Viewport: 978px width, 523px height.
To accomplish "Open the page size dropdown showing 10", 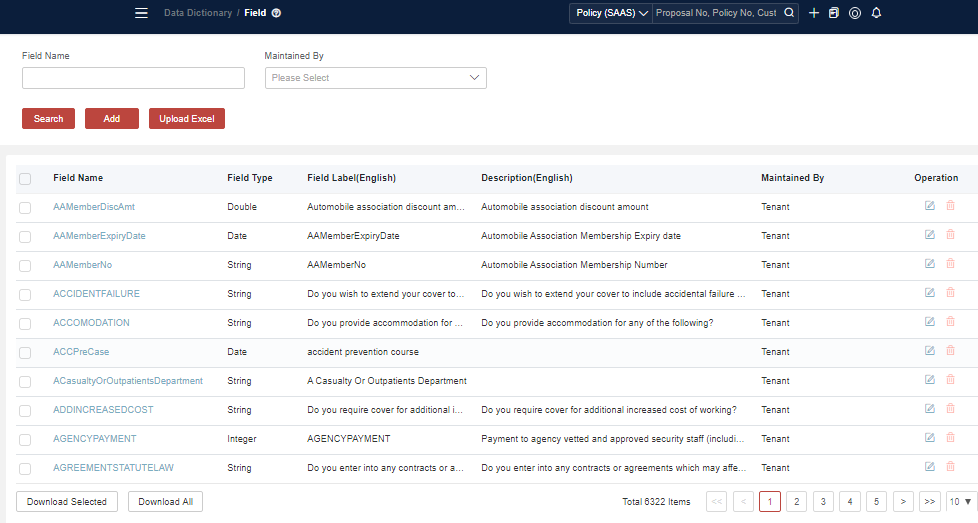I will [960, 502].
